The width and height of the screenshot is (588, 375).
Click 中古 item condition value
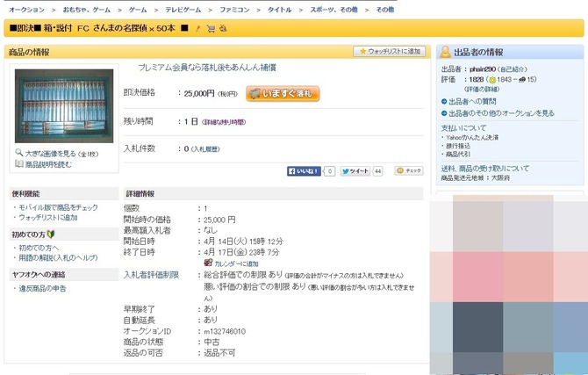(x=212, y=342)
